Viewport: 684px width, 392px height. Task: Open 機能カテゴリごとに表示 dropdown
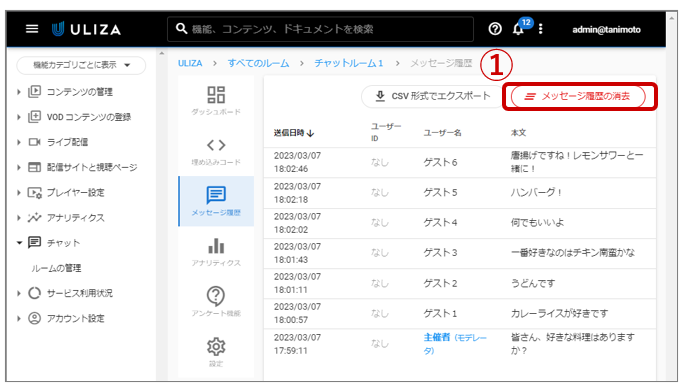81,65
